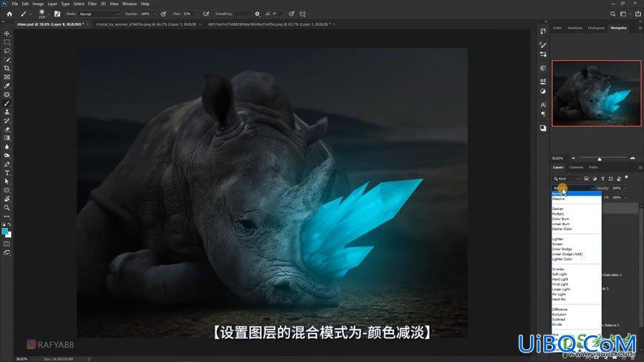Click the Home icon in options bar
Viewport: 644px width, 362px height.
[x=10, y=14]
